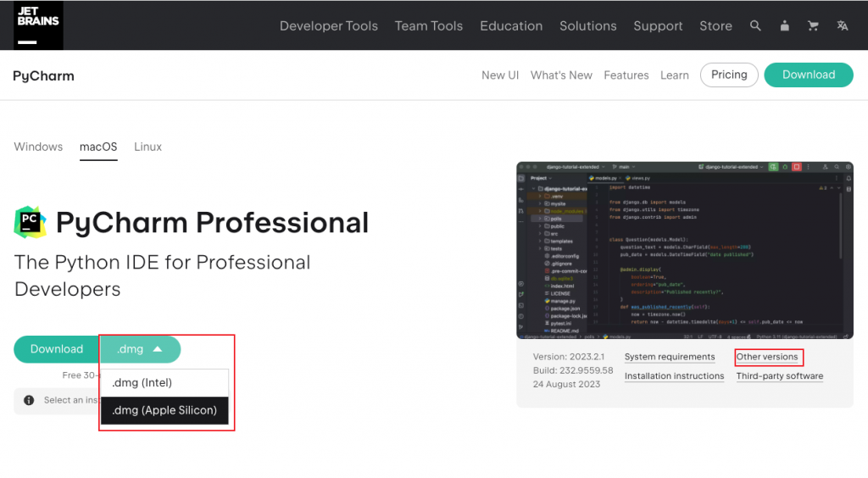
Task: Open the New UI page
Action: [x=500, y=75]
